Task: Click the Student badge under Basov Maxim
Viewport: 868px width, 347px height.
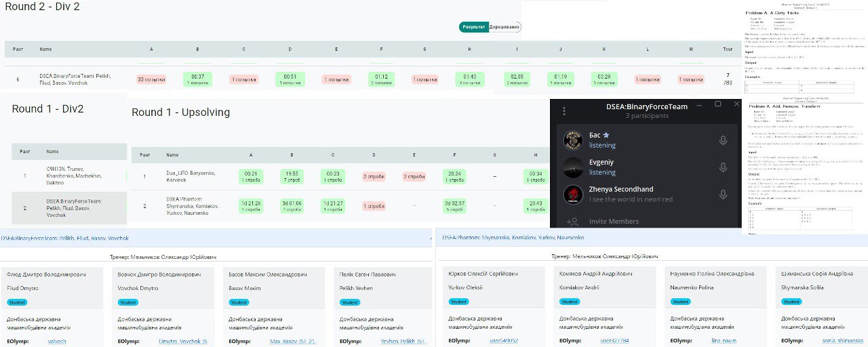Action: (239, 302)
